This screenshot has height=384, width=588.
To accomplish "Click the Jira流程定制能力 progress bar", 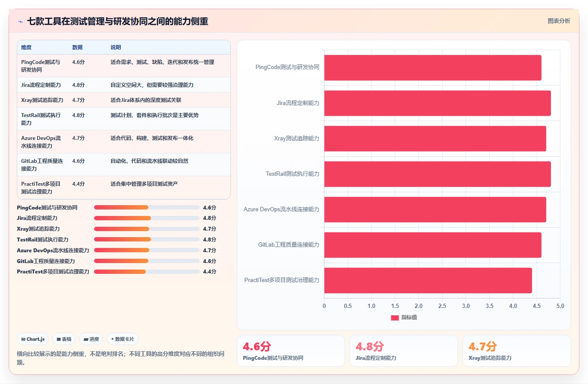I will (147, 218).
